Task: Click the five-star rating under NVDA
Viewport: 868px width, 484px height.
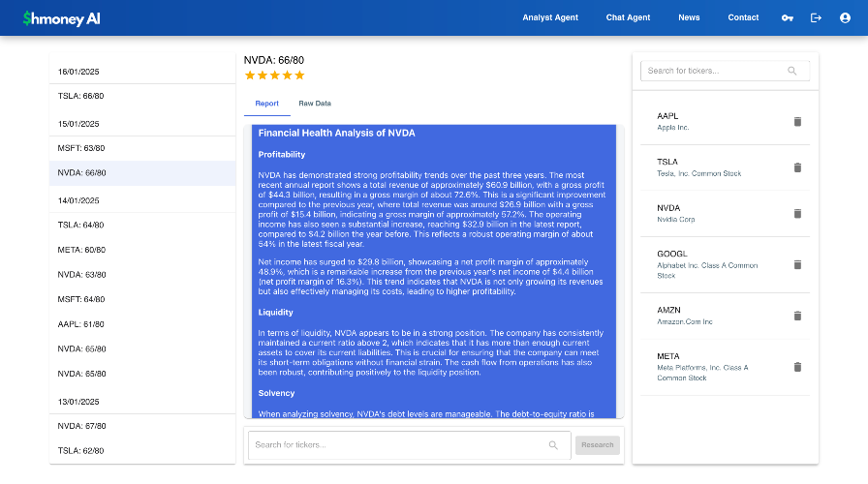Action: (x=274, y=76)
